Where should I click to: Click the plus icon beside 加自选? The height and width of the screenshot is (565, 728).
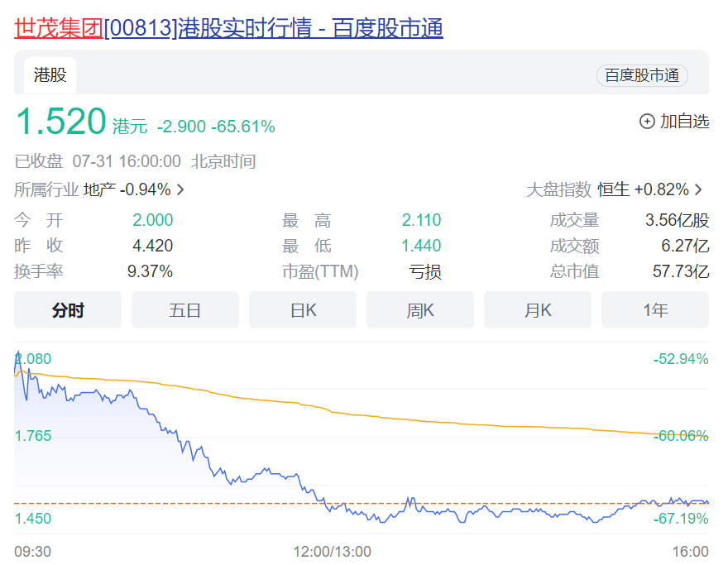(x=647, y=122)
